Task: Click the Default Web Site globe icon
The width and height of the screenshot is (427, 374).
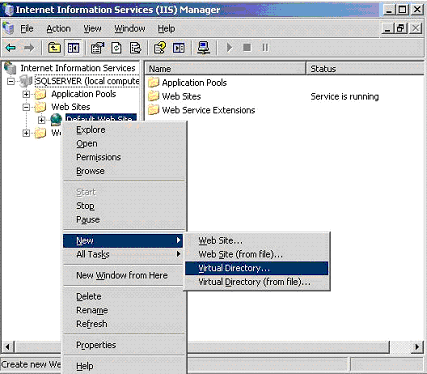Action: (56, 119)
